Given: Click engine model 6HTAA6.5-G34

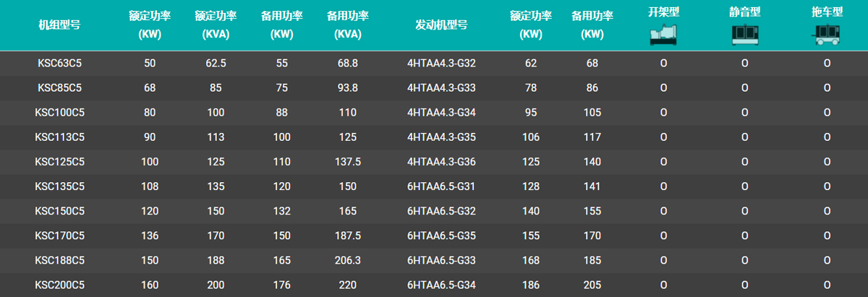Looking at the screenshot, I should point(441,285).
